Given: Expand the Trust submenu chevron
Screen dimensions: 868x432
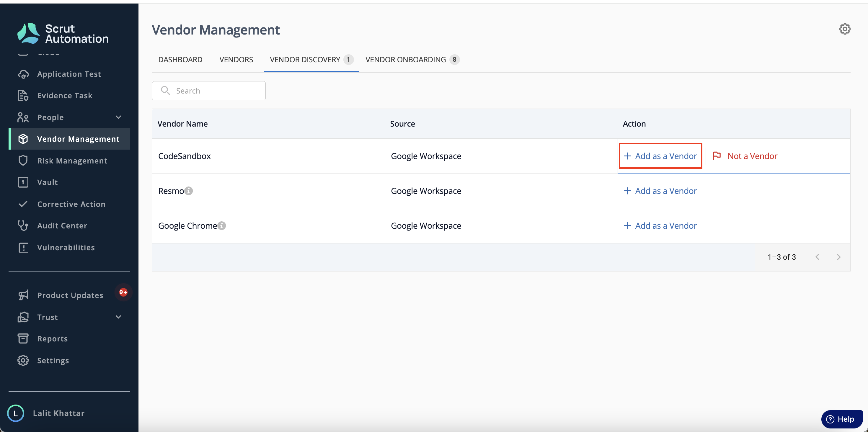Looking at the screenshot, I should (x=118, y=317).
